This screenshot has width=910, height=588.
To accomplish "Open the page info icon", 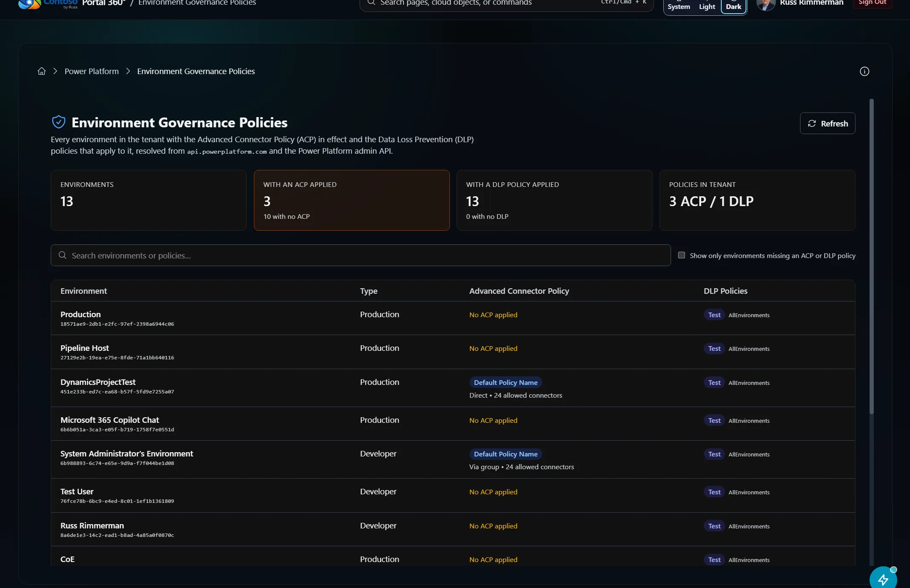I will (x=864, y=71).
